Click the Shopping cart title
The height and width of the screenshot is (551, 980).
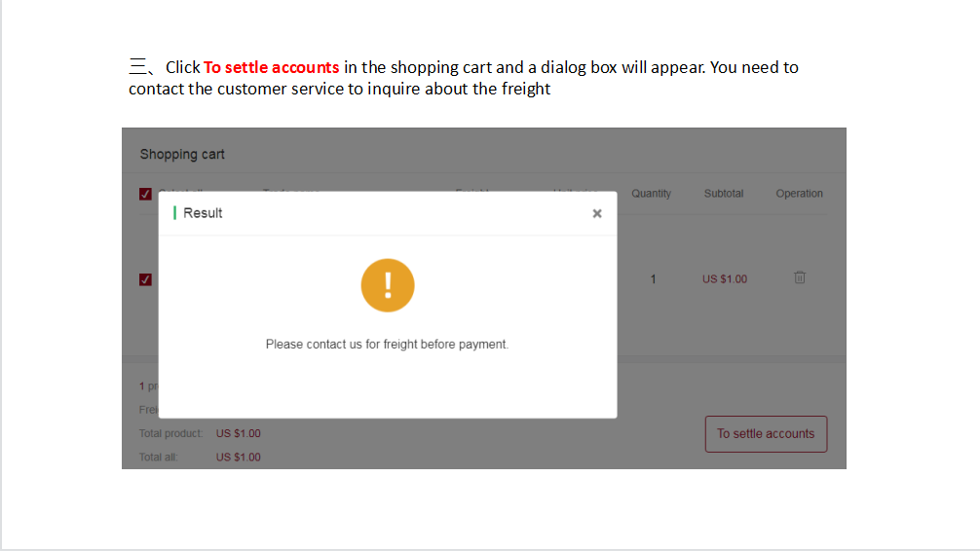pyautogui.click(x=182, y=155)
